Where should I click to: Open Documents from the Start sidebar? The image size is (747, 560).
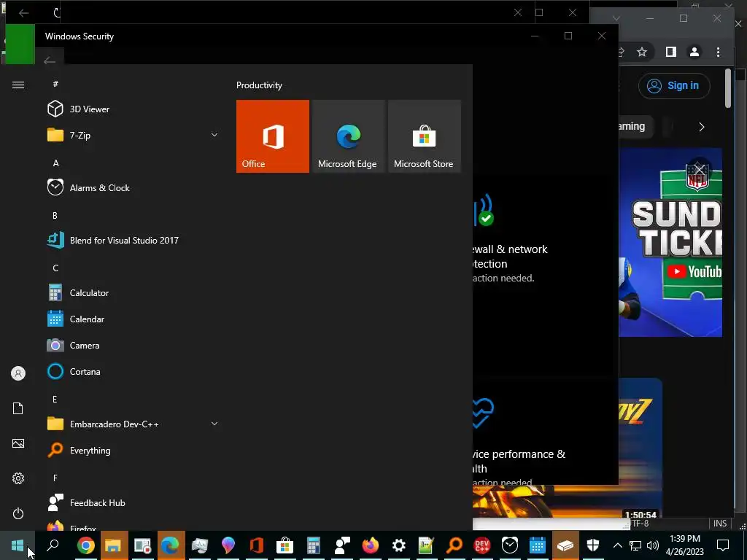coord(18,408)
